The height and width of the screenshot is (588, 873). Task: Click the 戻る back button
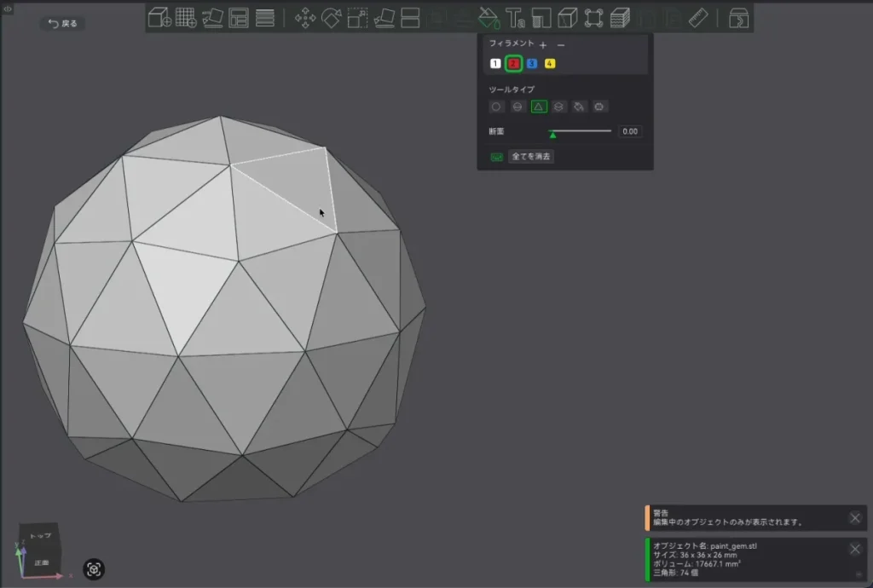coord(62,23)
